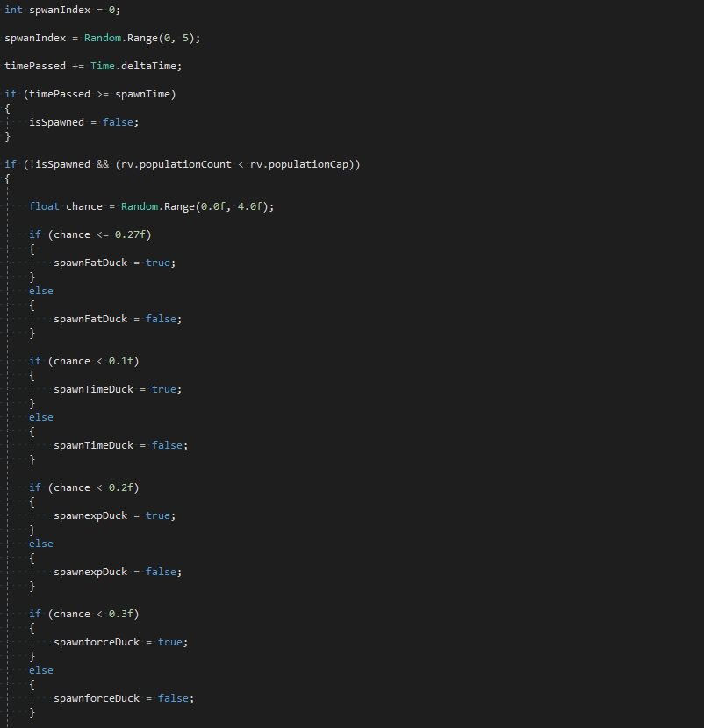This screenshot has height=728, width=704.
Task: Click spawnforceDuck = true assignment
Action: click(120, 642)
